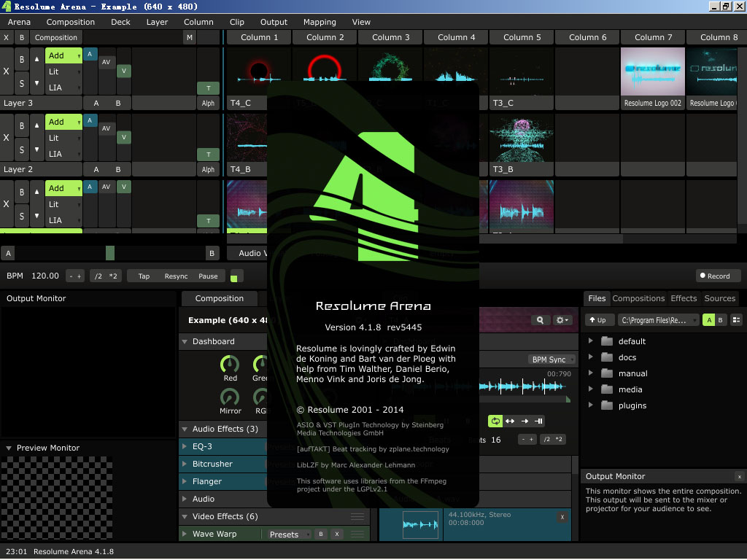Open Layer 3 Lit dropdown

tap(64, 72)
